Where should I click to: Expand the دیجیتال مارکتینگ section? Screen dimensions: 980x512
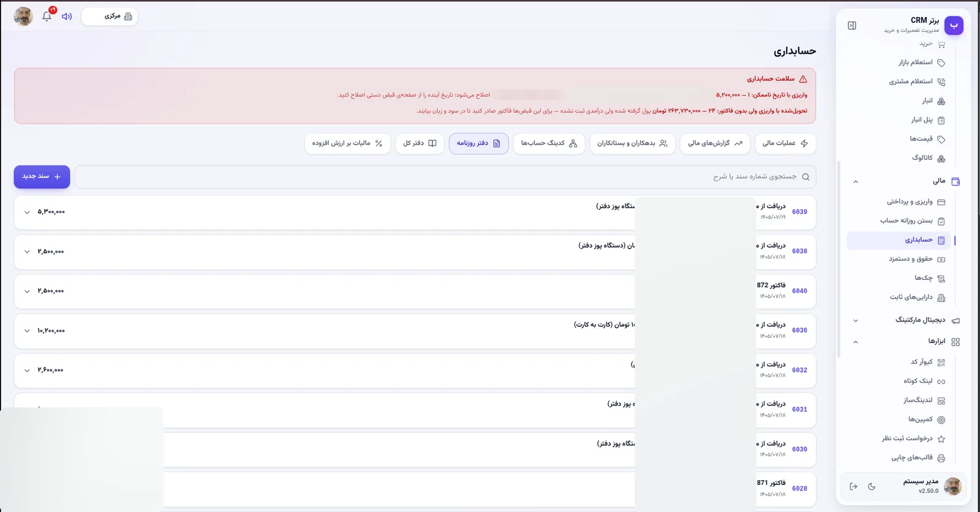click(856, 320)
